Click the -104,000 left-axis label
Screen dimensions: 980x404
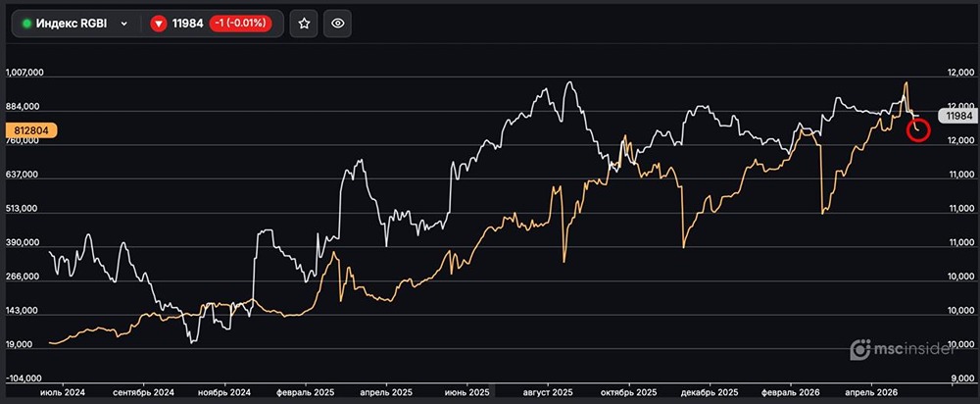click(24, 379)
